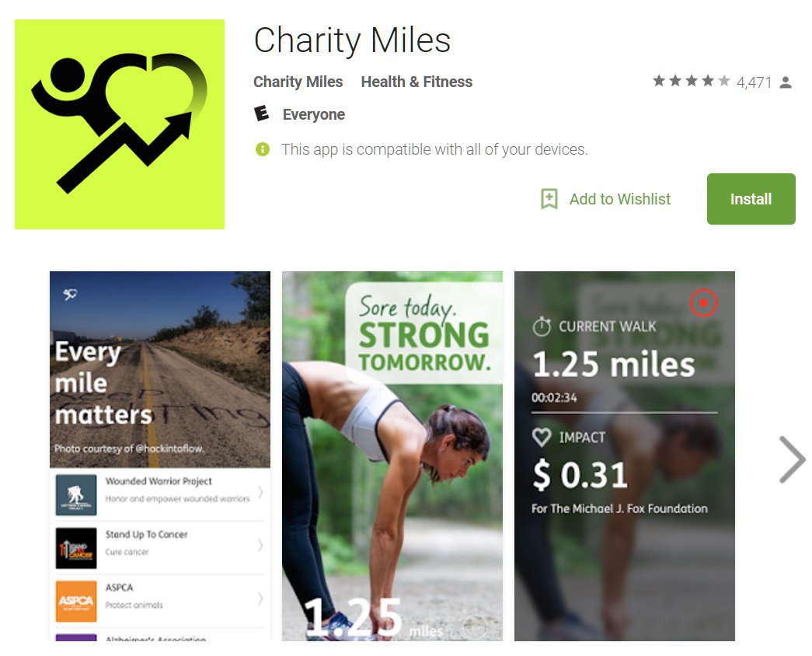The height and width of the screenshot is (656, 812).
Task: Click the Everyone content rating icon
Action: [x=262, y=113]
